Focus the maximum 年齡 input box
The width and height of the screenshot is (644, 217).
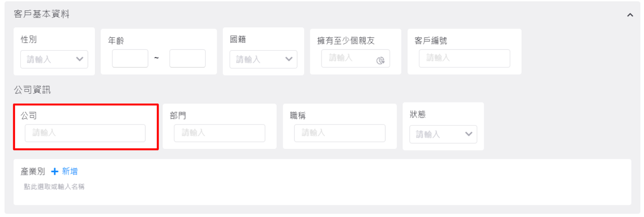(187, 58)
